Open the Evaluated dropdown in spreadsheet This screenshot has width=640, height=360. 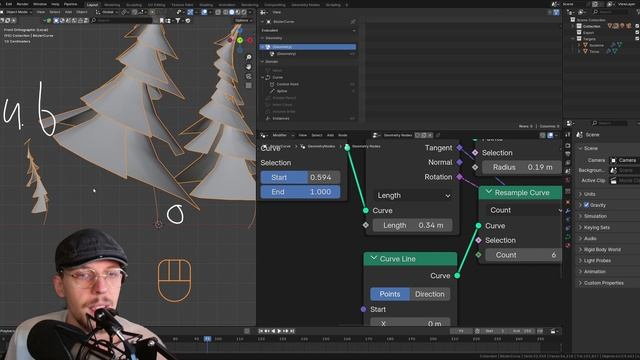click(308, 30)
